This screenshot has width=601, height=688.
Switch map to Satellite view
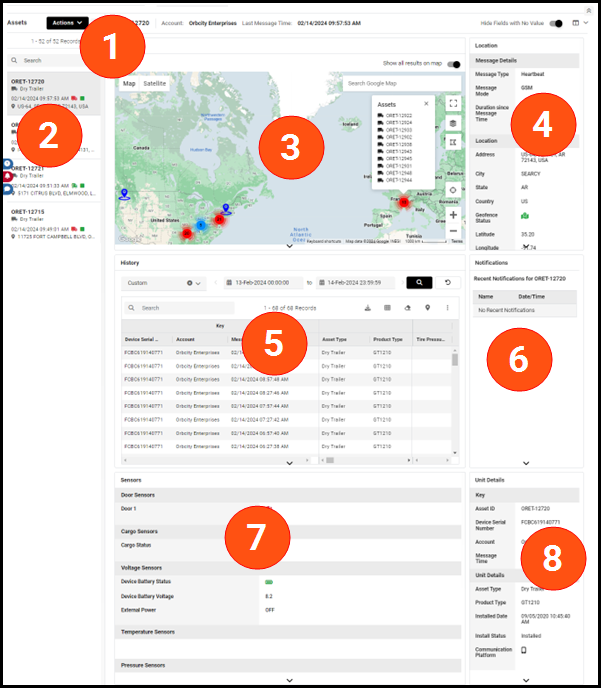[155, 84]
